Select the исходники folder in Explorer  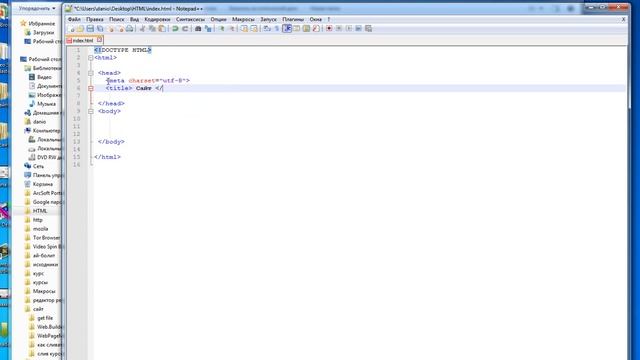click(x=45, y=264)
